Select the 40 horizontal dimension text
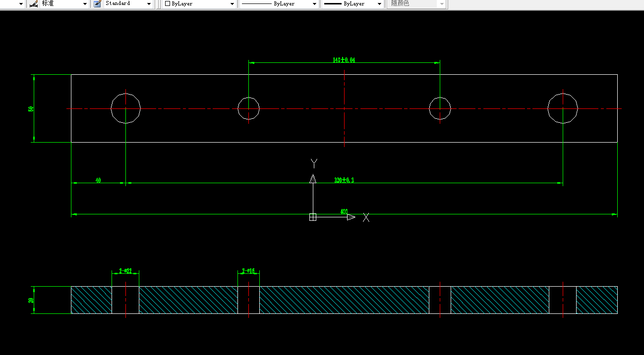 point(98,180)
